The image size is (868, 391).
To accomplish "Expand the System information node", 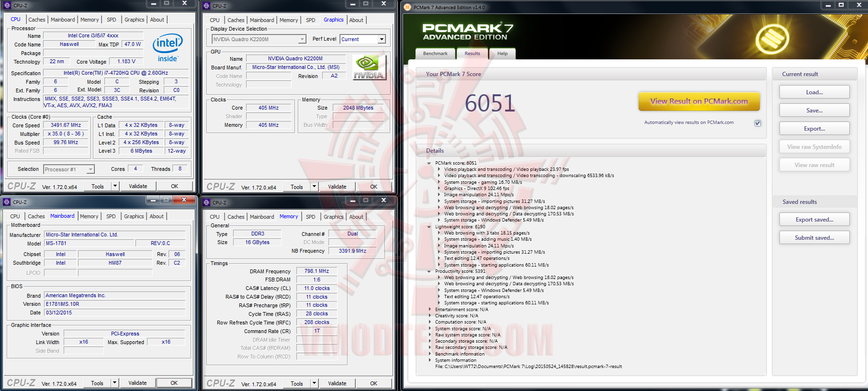I will click(x=429, y=360).
